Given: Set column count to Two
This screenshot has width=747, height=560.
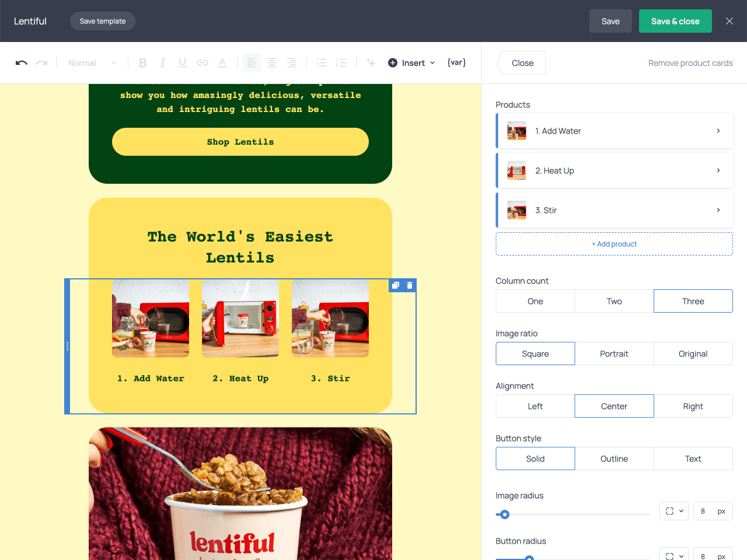Looking at the screenshot, I should pyautogui.click(x=614, y=301).
